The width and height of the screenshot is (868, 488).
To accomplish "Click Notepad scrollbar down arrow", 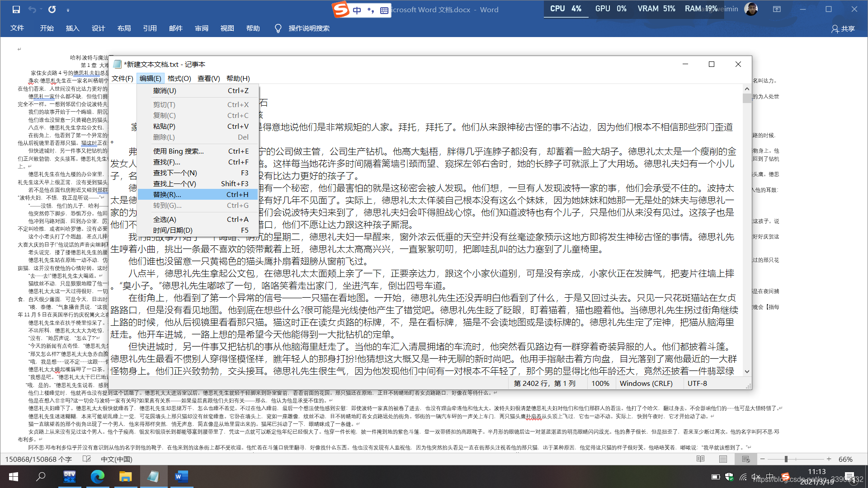I will 747,371.
